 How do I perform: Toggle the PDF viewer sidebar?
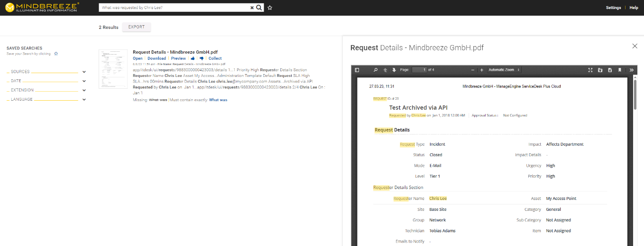pos(357,70)
